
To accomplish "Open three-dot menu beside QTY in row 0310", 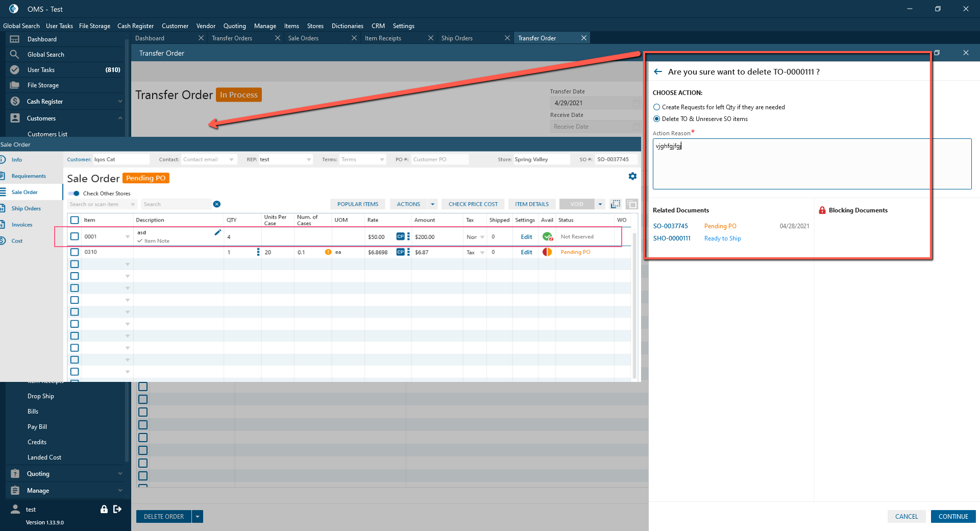I will pyautogui.click(x=258, y=252).
